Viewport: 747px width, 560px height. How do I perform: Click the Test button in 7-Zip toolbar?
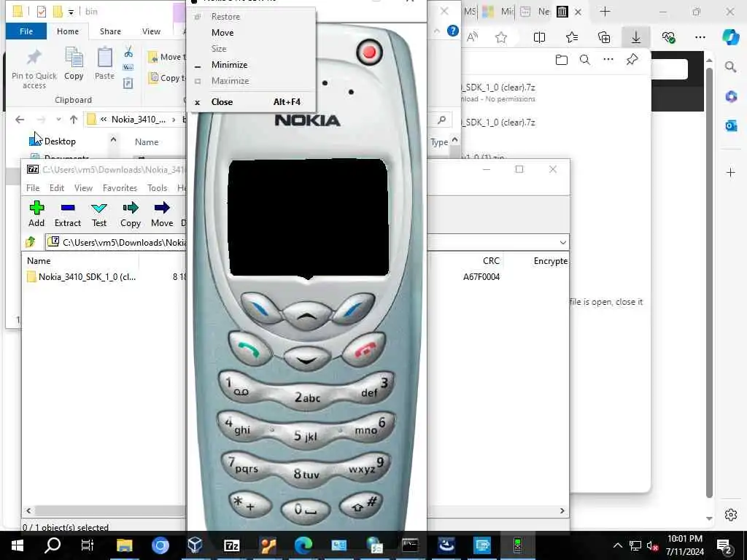tap(99, 214)
